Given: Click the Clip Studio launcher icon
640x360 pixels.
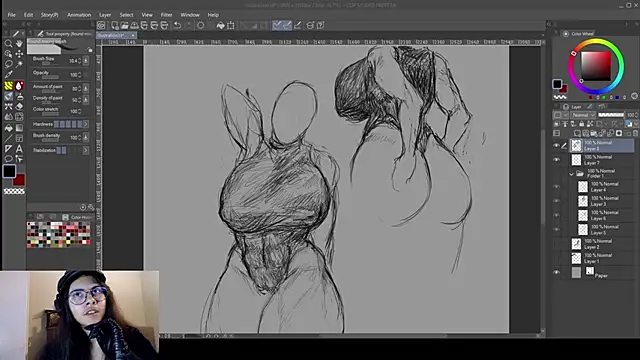Looking at the screenshot, I should [x=101, y=25].
